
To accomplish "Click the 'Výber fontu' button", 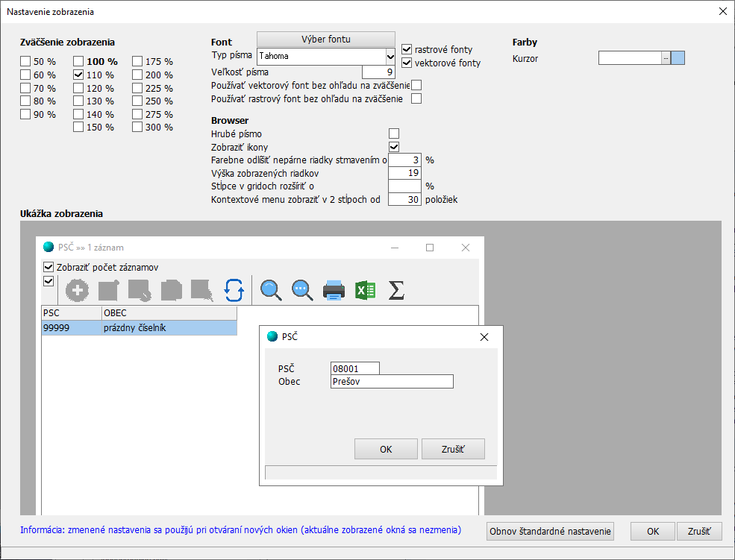I will click(325, 40).
